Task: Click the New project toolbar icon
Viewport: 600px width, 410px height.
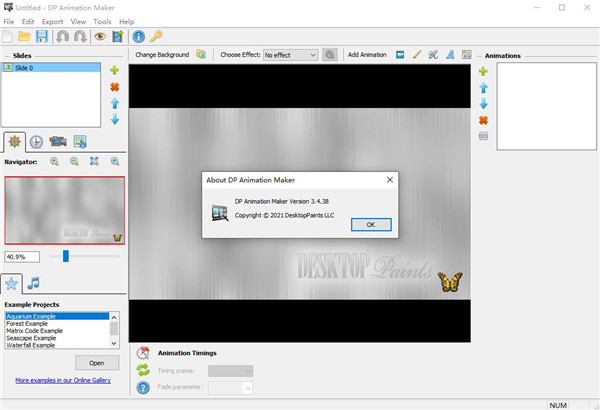Action: pos(7,37)
